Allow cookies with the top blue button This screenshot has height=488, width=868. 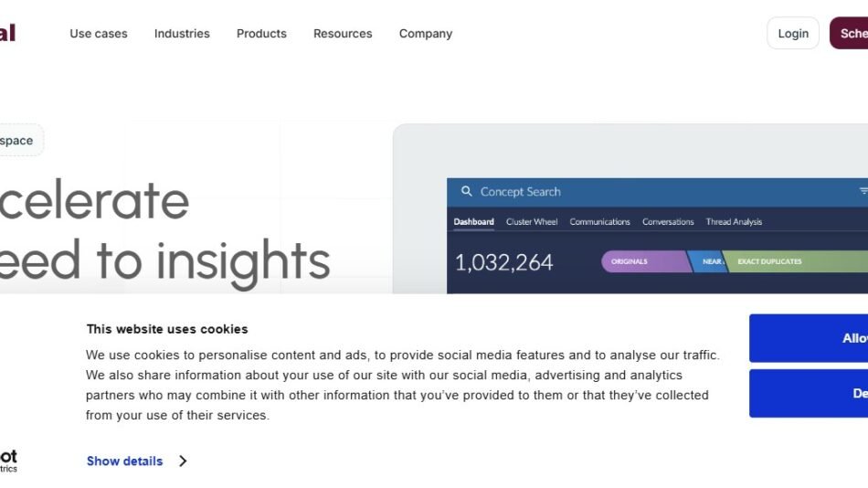(809, 338)
